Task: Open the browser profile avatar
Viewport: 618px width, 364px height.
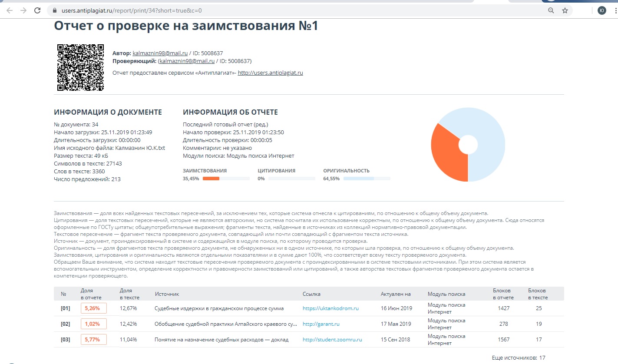Action: (x=601, y=10)
